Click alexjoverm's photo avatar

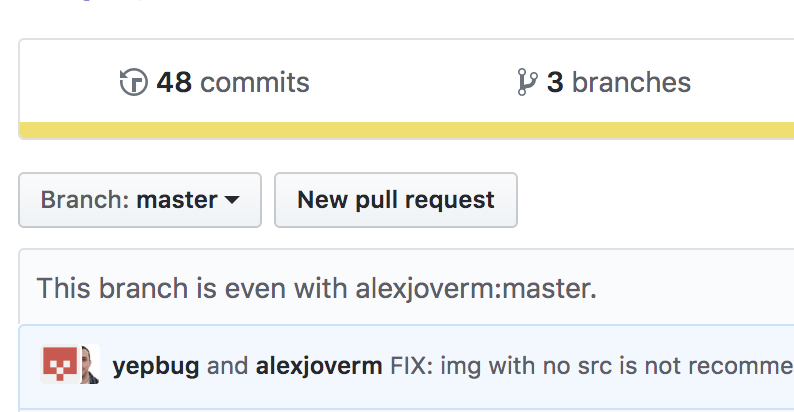(x=90, y=366)
